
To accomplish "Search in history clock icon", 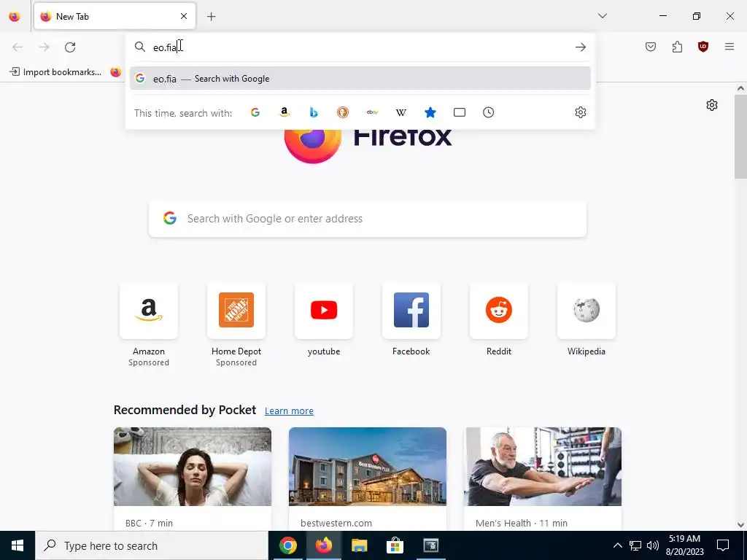I will point(488,112).
